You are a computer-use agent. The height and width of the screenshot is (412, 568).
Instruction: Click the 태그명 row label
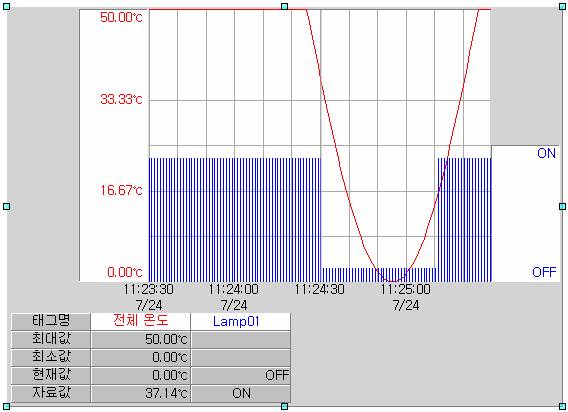[x=51, y=321]
